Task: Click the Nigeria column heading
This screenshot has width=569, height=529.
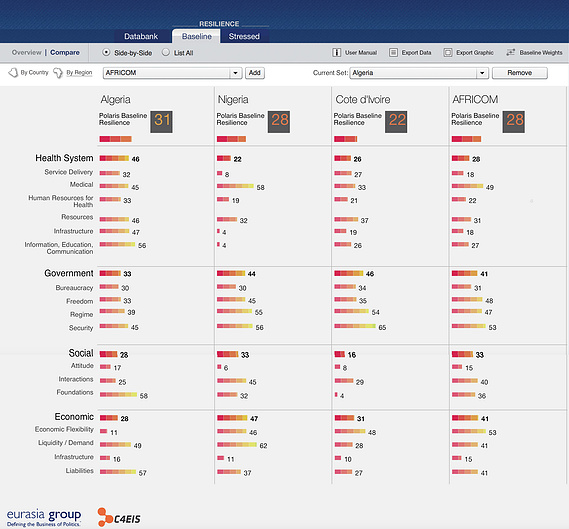Action: [x=233, y=99]
